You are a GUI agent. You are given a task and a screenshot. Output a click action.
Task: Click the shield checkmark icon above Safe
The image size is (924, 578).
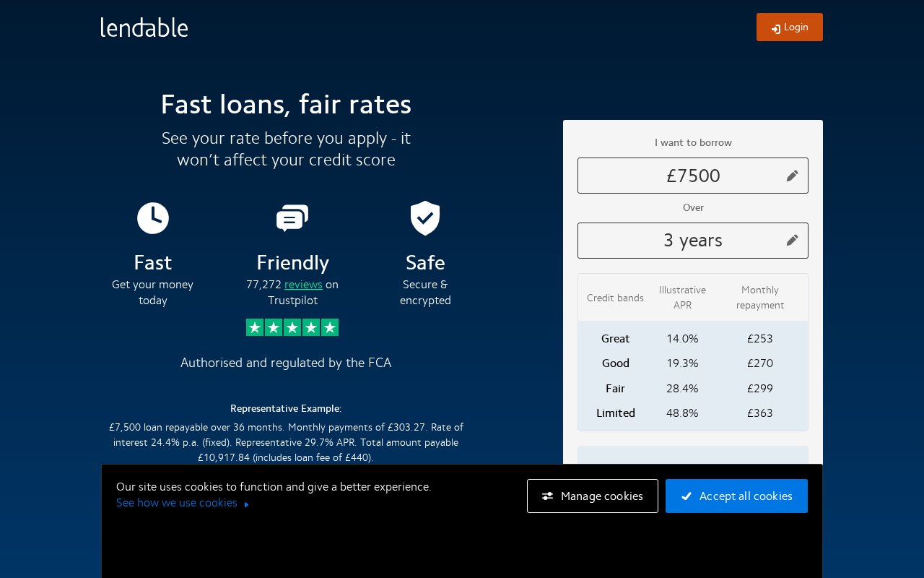[425, 218]
